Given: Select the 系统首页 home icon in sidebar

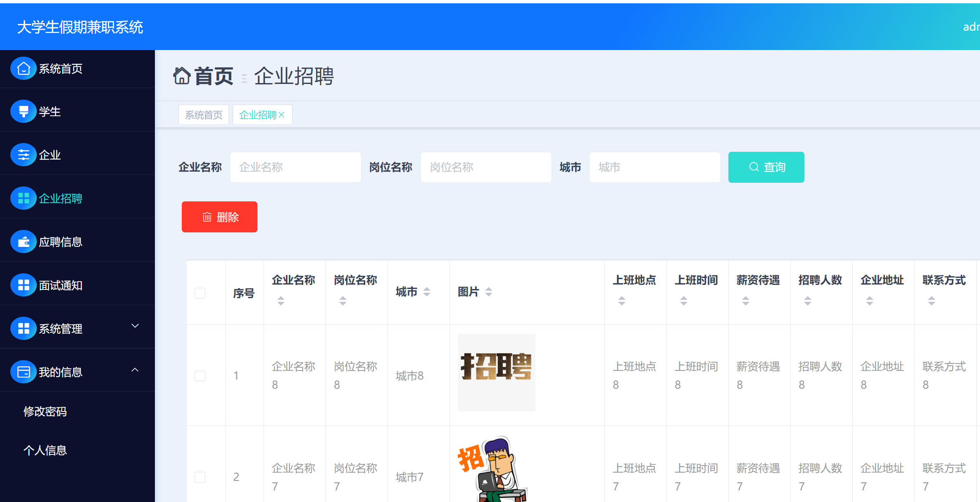Looking at the screenshot, I should [24, 69].
